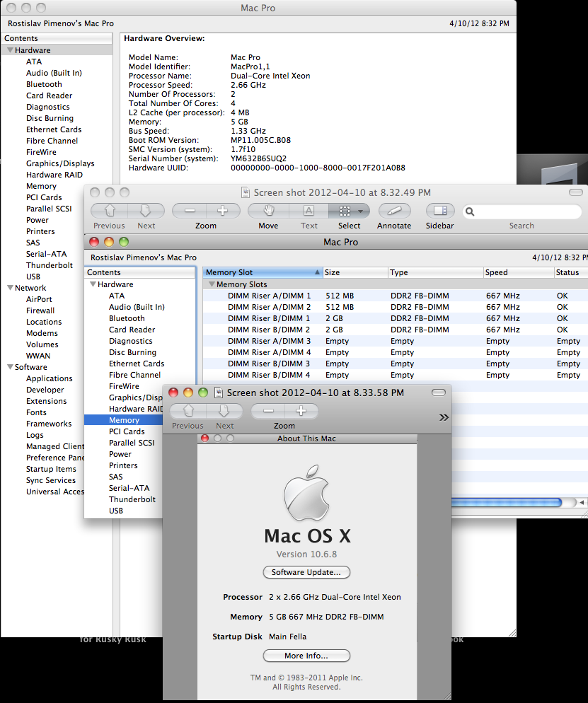The width and height of the screenshot is (588, 703).
Task: Click the Preview toolbar Search field
Action: (521, 211)
